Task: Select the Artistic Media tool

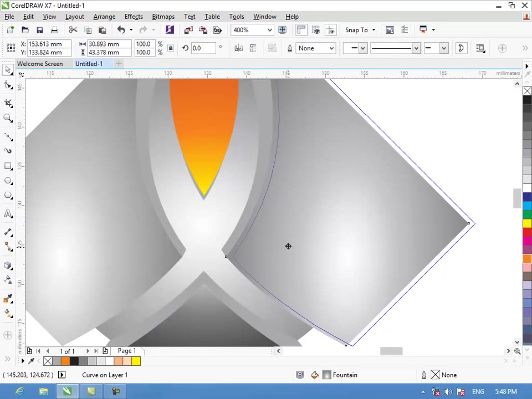Action: coord(8,151)
